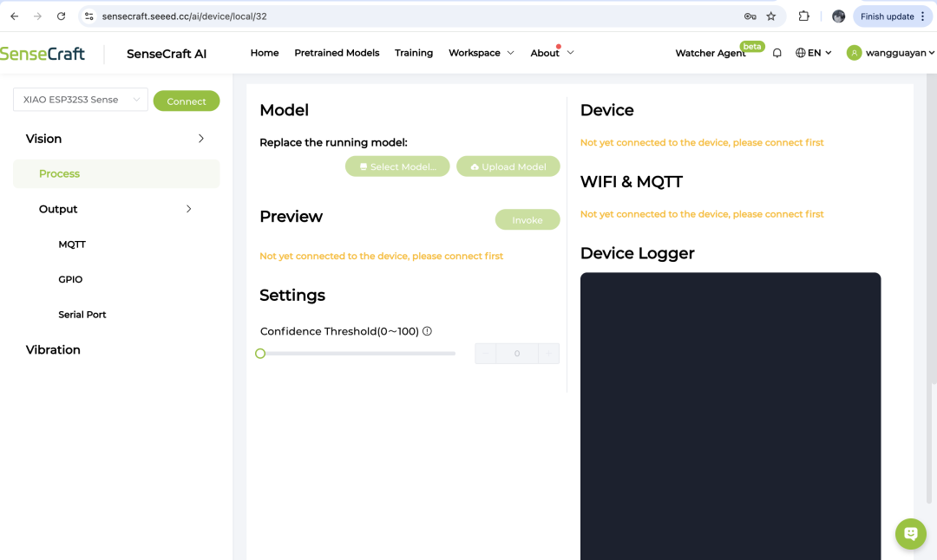Open site information icon in address bar

[x=89, y=16]
